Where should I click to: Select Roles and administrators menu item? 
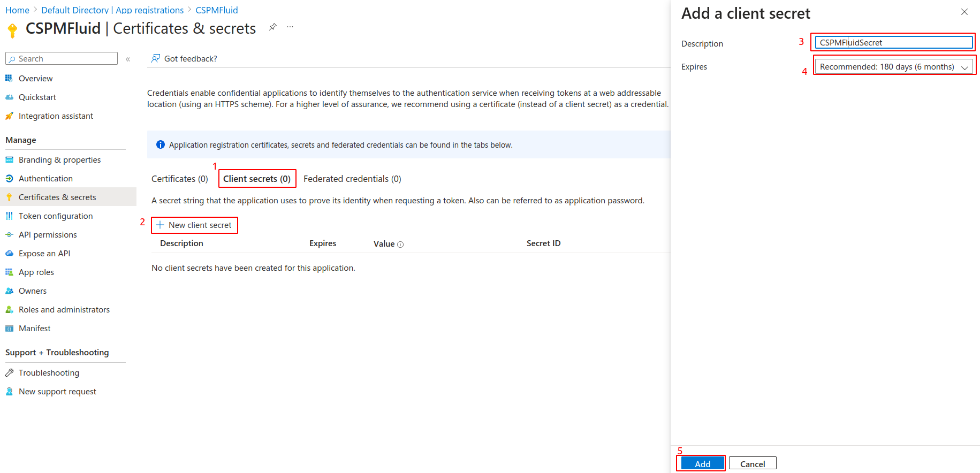tap(64, 309)
